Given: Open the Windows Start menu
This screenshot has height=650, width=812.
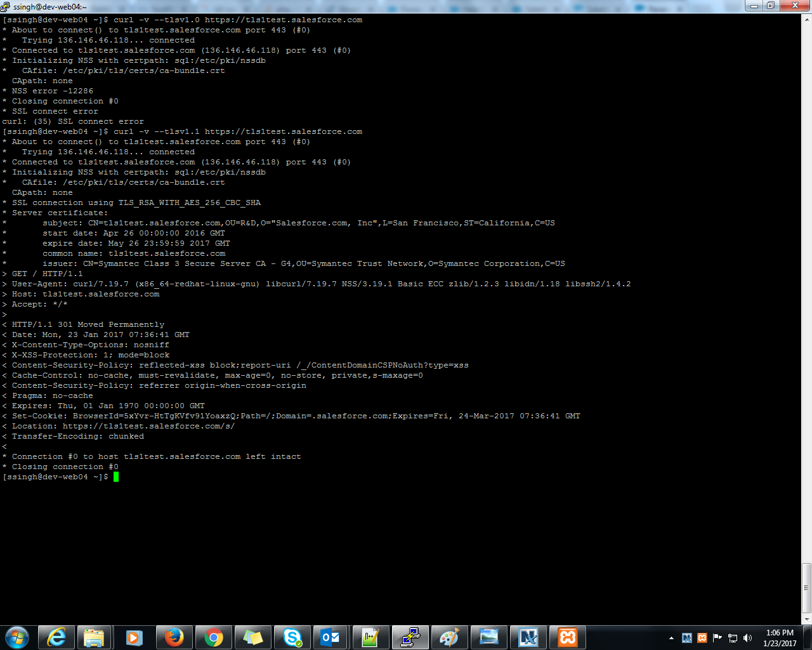Looking at the screenshot, I should (17, 637).
